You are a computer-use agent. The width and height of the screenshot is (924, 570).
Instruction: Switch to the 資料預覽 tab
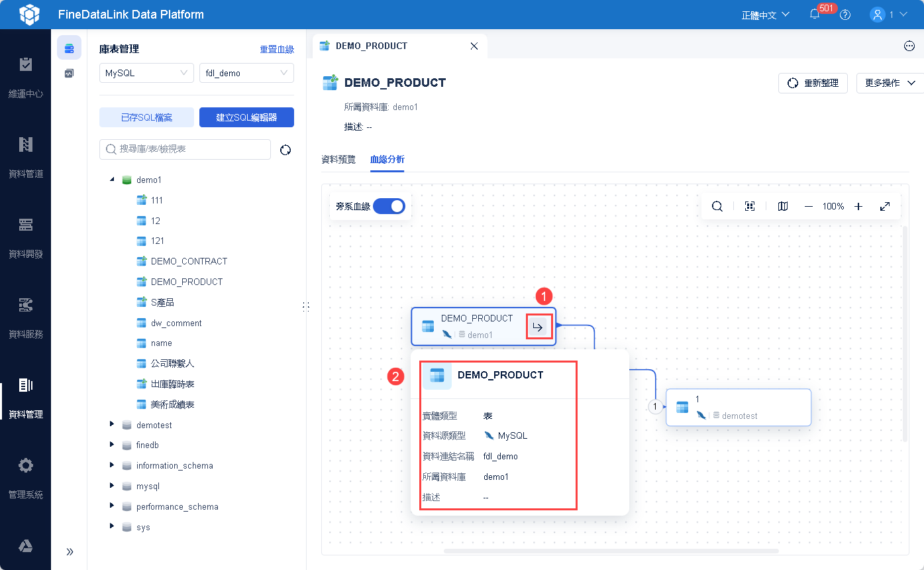pyautogui.click(x=338, y=159)
